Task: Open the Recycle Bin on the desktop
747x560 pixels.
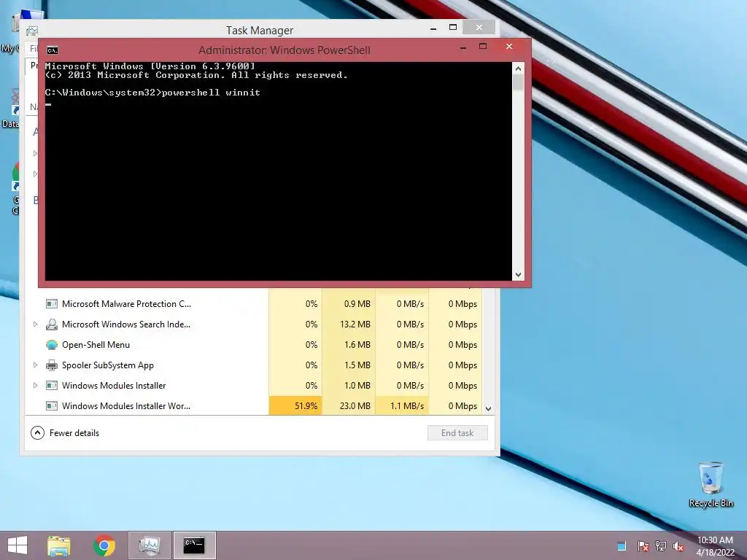Action: click(x=711, y=485)
